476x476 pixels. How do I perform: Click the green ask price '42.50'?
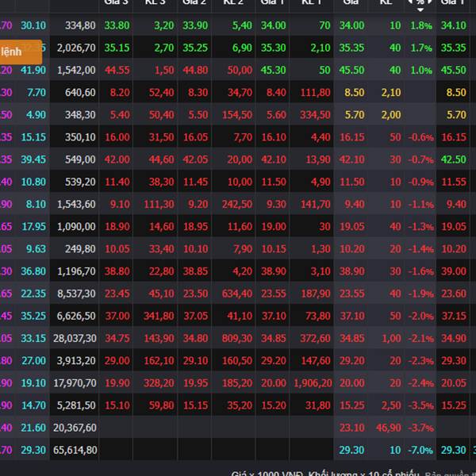(x=454, y=159)
